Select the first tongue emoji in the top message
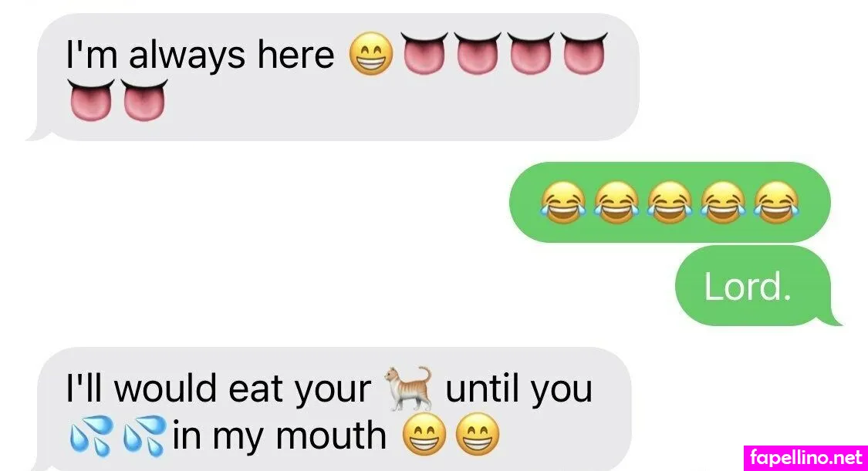The image size is (868, 471). click(424, 53)
